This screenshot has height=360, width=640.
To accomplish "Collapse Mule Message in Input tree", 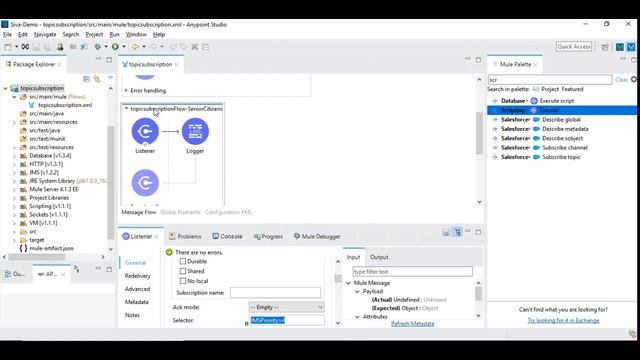I will [348, 283].
